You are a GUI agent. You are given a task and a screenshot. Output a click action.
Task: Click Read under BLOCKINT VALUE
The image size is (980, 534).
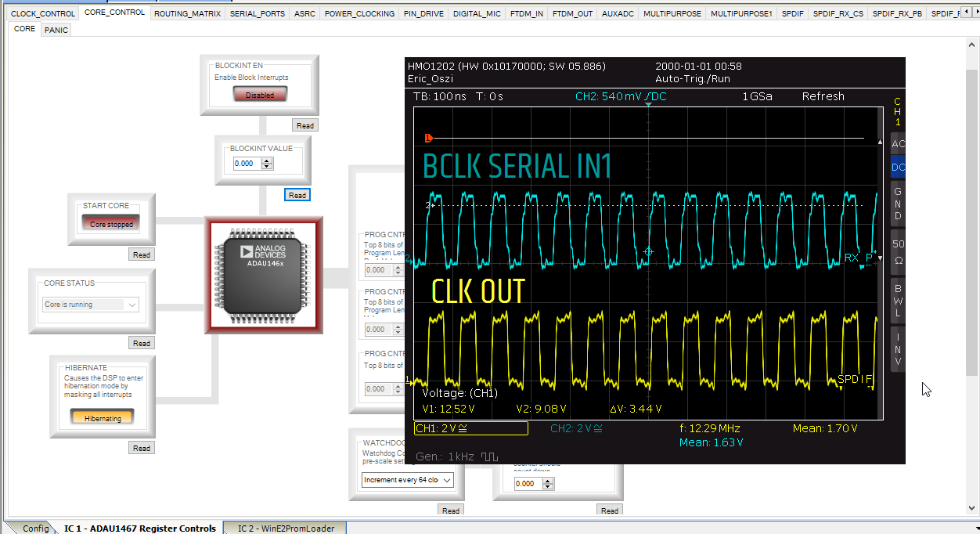297,195
